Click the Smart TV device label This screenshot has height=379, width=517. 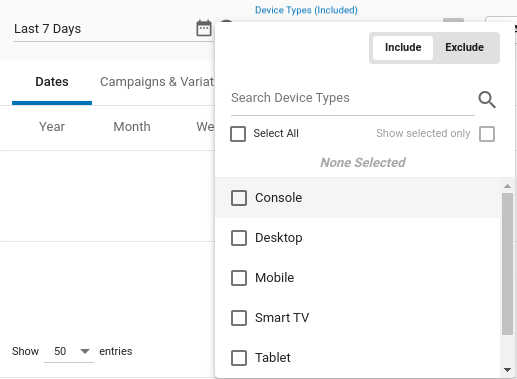pos(282,318)
